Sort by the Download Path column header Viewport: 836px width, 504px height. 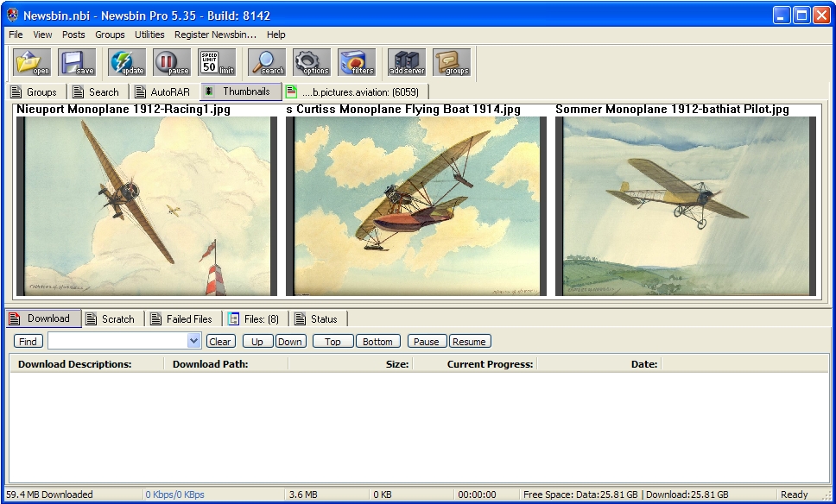coord(226,364)
